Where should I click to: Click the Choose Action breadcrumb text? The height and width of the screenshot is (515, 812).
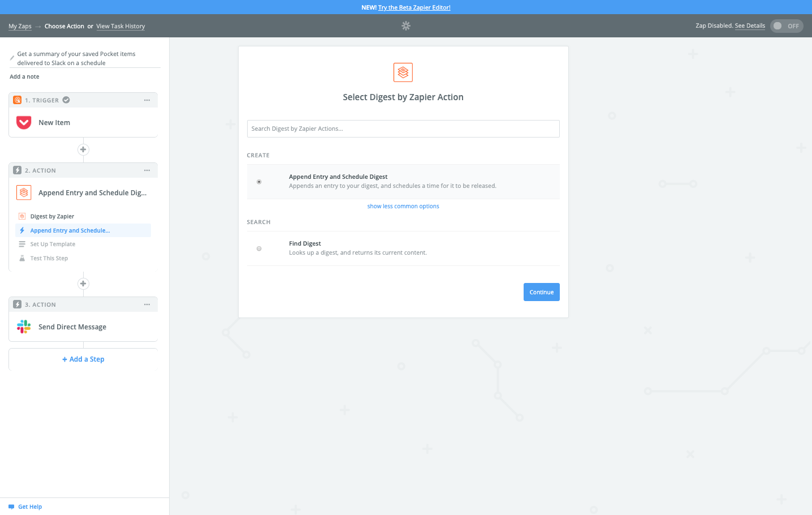coord(64,27)
